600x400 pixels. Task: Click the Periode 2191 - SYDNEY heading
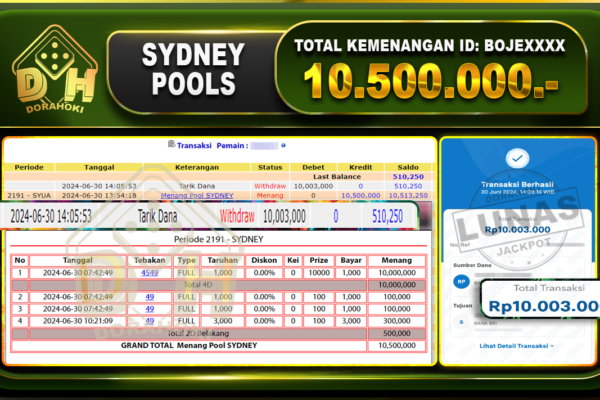[218, 239]
